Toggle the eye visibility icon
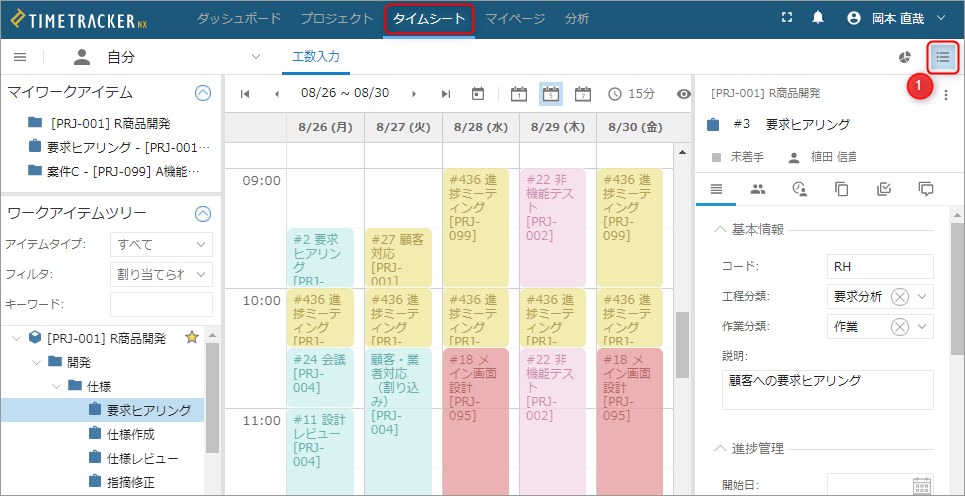 683,94
